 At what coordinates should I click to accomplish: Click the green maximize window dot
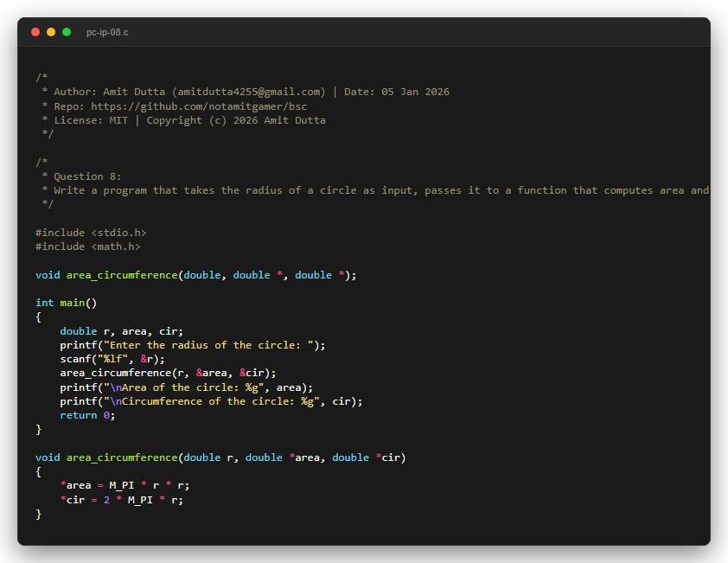click(67, 32)
